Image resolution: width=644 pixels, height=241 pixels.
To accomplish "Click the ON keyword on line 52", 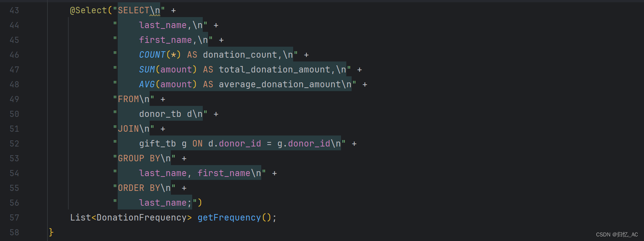I will tap(197, 144).
